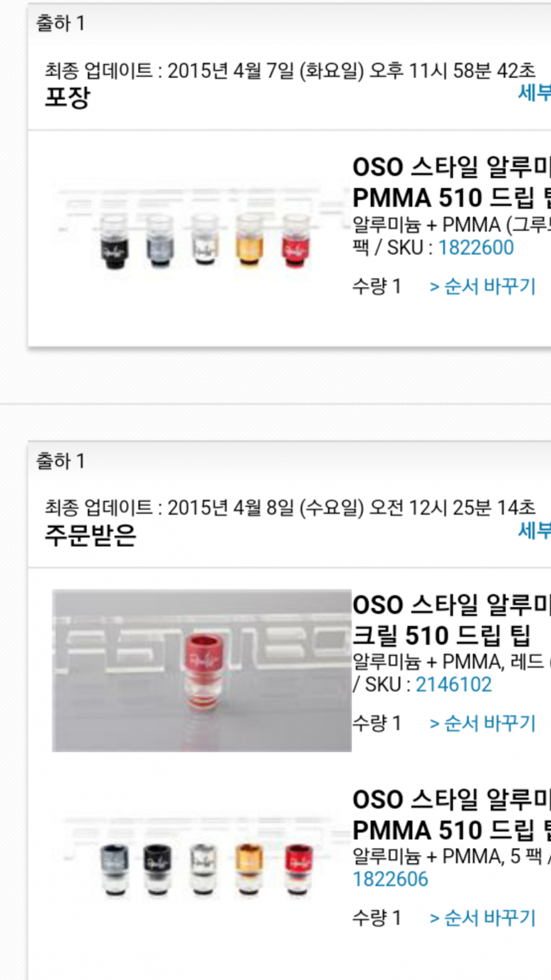Open product title above SKU 1822600

(452, 183)
